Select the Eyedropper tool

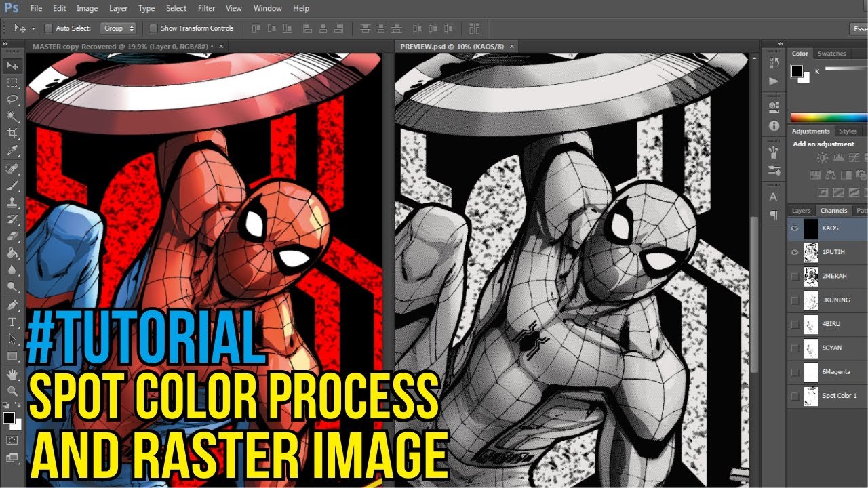(12, 150)
